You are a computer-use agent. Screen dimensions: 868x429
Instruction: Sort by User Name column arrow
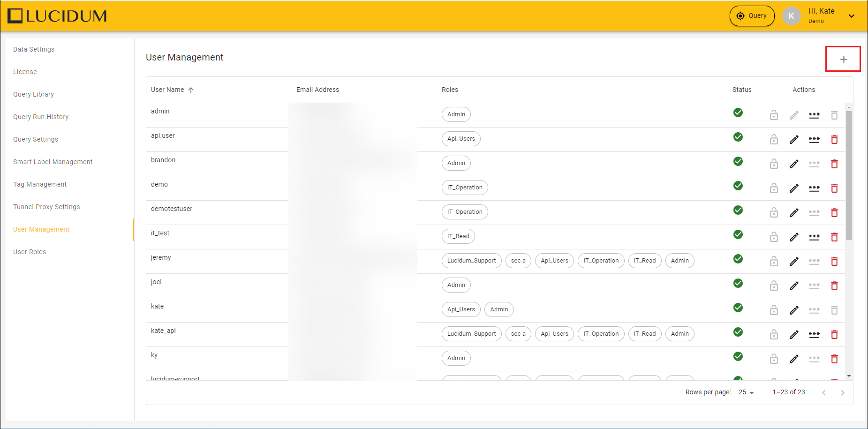(x=191, y=90)
